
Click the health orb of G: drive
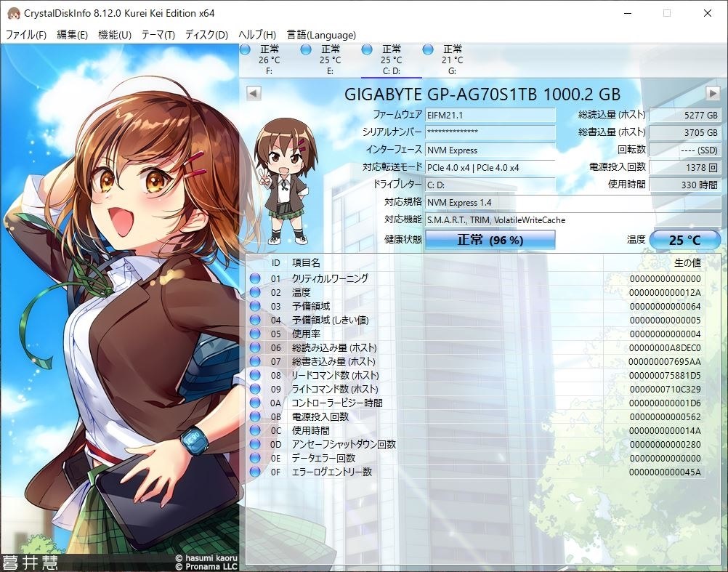[x=428, y=49]
